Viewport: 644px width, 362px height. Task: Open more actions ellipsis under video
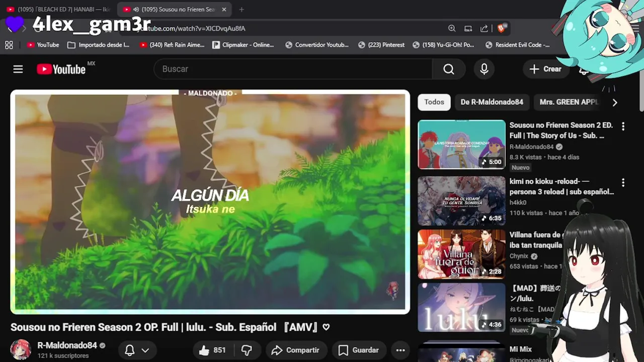400,350
